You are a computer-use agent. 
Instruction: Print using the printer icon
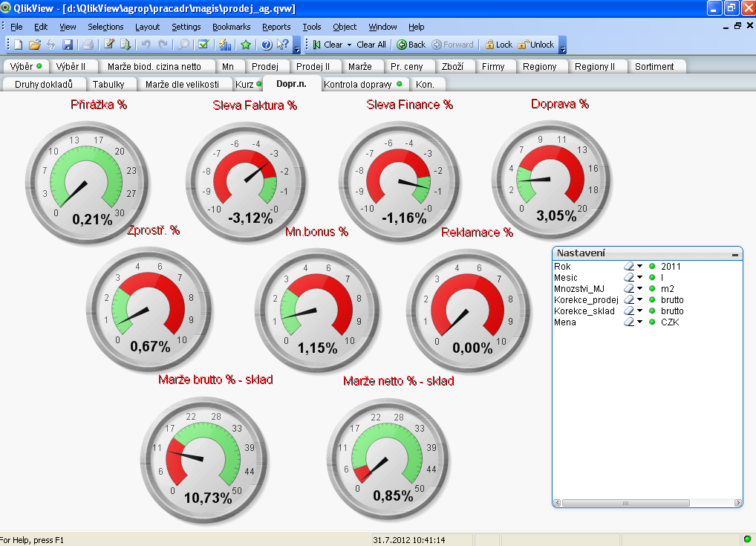click(88, 45)
